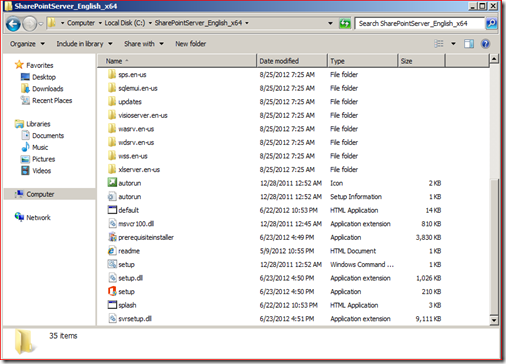This screenshot has height=364, width=506.
Task: Select the updates folder icon
Action: [x=112, y=102]
